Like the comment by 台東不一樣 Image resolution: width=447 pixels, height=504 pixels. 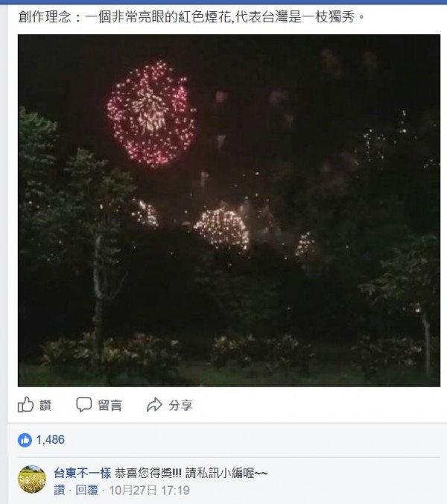coord(59,490)
